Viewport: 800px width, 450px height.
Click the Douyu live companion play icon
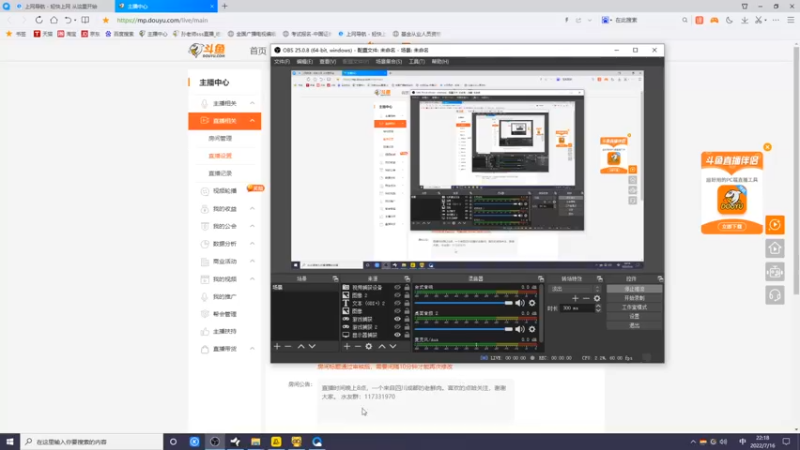(x=775, y=224)
